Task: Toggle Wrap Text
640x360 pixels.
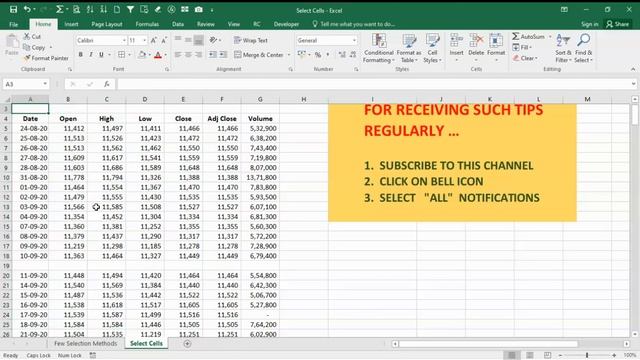Action: 251,40
